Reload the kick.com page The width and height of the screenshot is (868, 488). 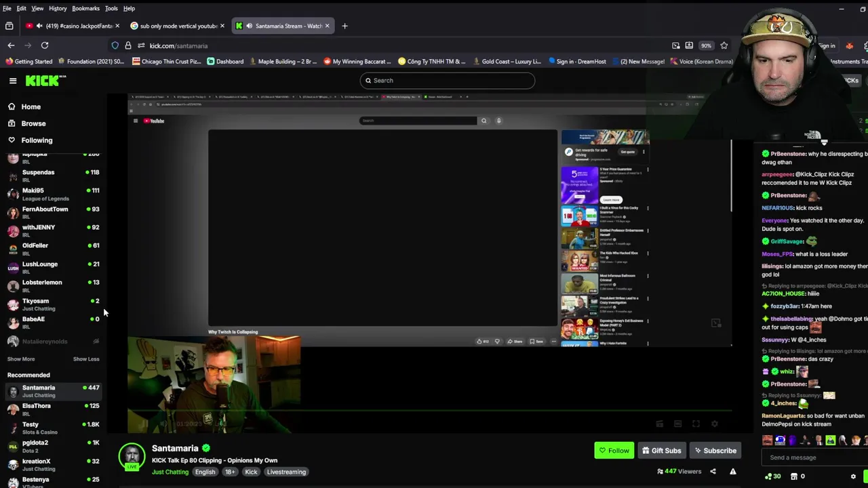tap(45, 45)
